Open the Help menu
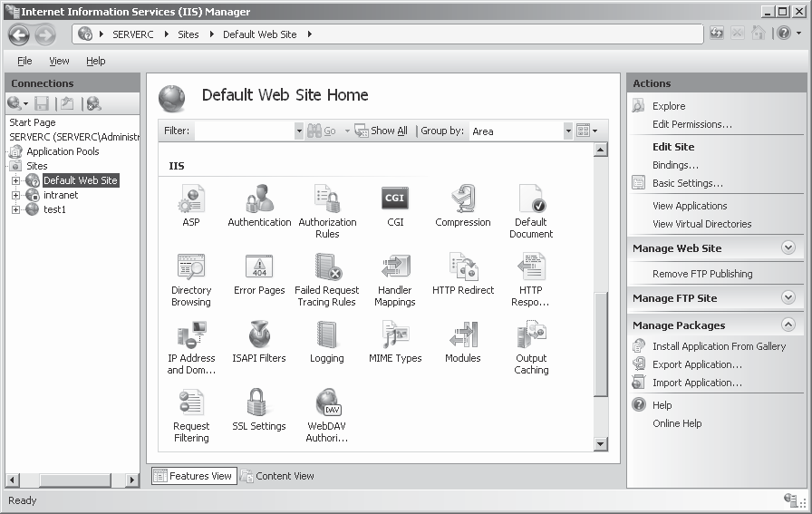This screenshot has height=514, width=812. pyautogui.click(x=96, y=61)
